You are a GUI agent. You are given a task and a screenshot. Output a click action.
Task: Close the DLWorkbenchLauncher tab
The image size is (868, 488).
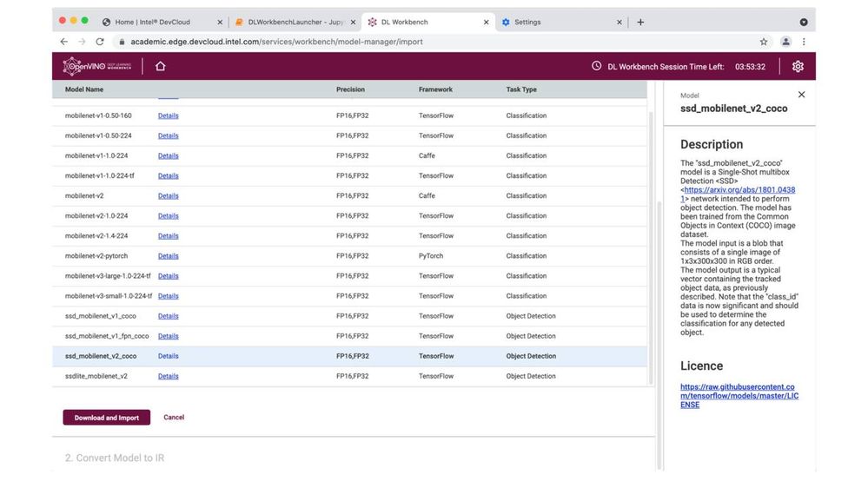[353, 22]
